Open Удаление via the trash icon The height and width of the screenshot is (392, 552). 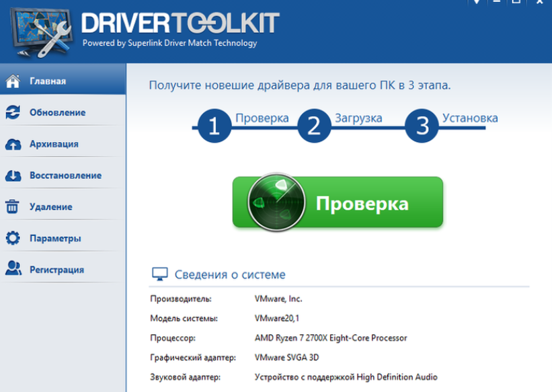(12, 206)
